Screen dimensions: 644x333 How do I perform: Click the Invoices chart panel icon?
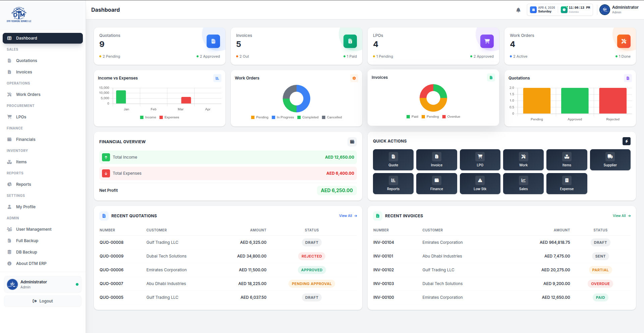pos(491,77)
